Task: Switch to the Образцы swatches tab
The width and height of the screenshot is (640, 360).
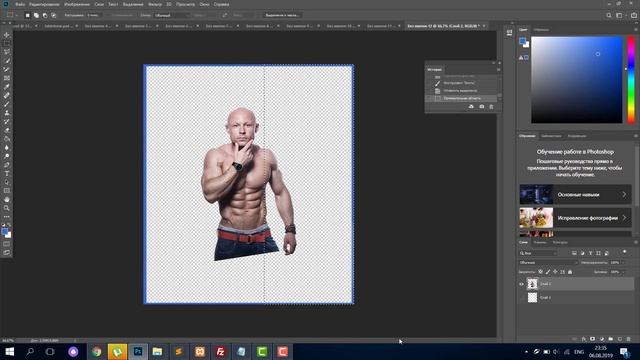Action: tap(541, 30)
